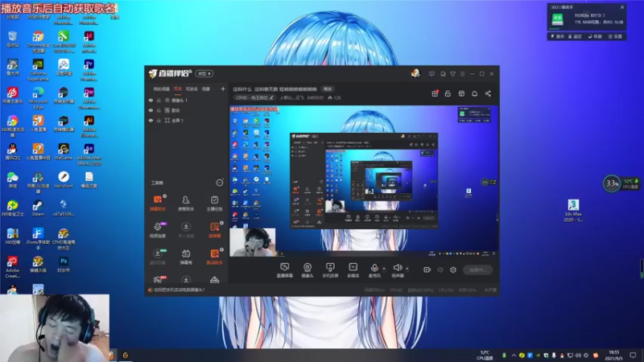Image resolution: width=644 pixels, height=362 pixels.
Task: Click the filter funnel icon in title bar
Action: (x=452, y=74)
